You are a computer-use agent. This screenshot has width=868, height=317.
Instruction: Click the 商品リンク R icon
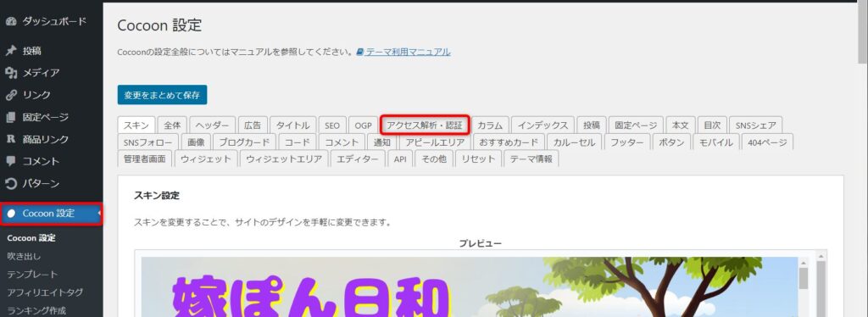point(11,139)
